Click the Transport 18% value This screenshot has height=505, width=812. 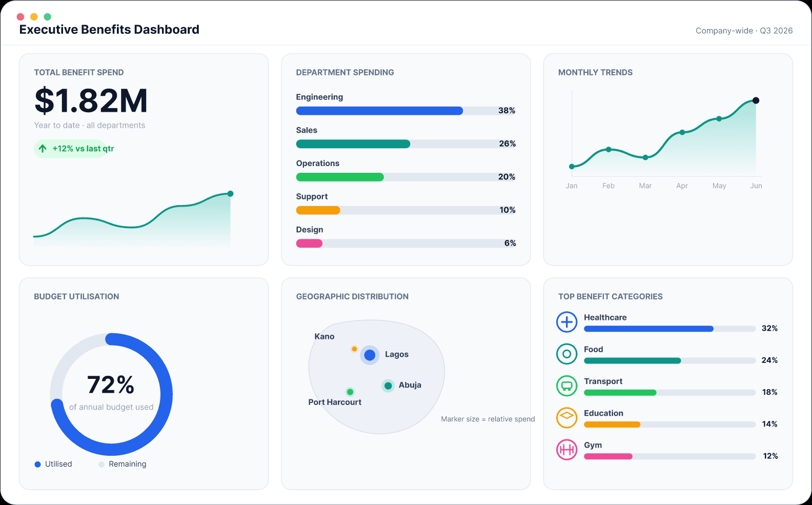(x=769, y=392)
